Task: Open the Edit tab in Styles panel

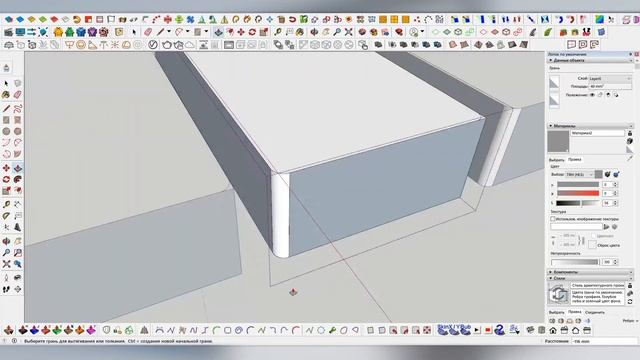Action: [x=574, y=312]
